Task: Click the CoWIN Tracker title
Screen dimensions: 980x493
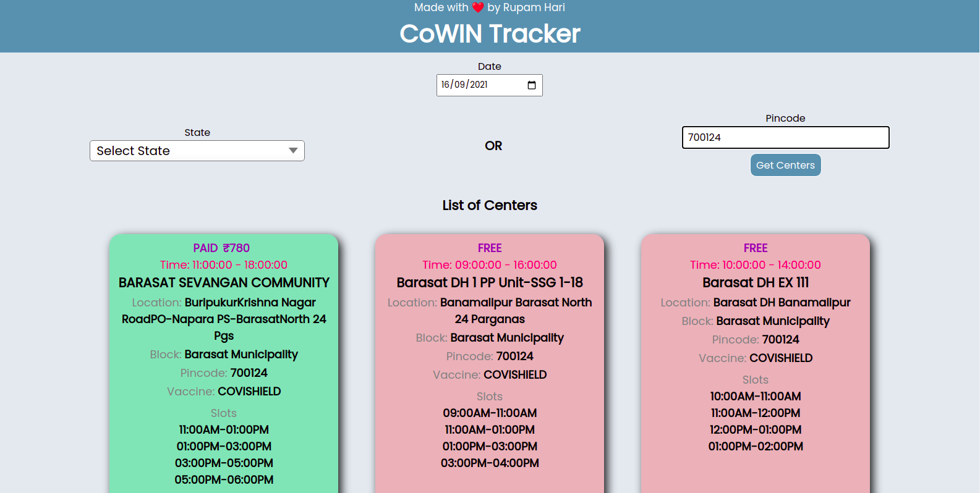Action: (x=490, y=34)
